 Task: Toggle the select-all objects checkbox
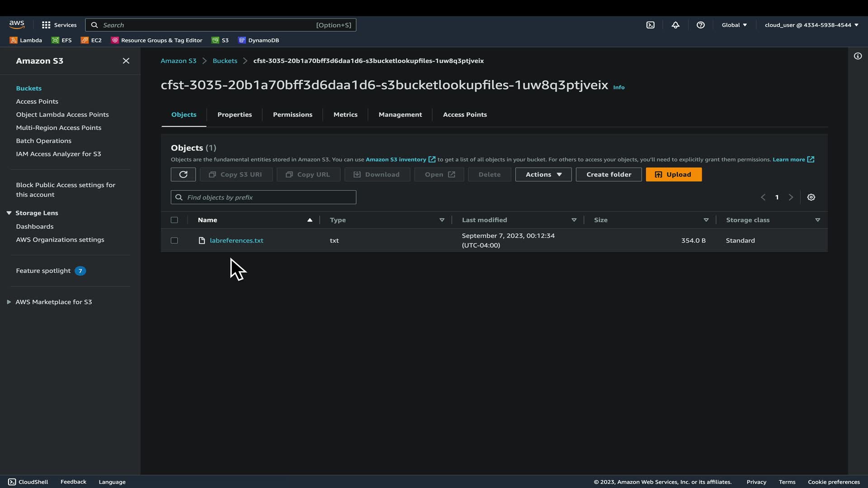point(174,220)
